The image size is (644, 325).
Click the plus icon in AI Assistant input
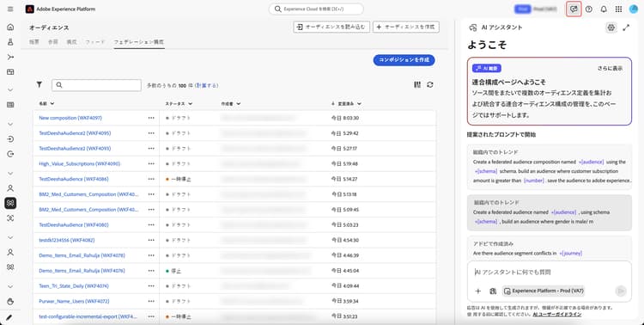[478, 291]
